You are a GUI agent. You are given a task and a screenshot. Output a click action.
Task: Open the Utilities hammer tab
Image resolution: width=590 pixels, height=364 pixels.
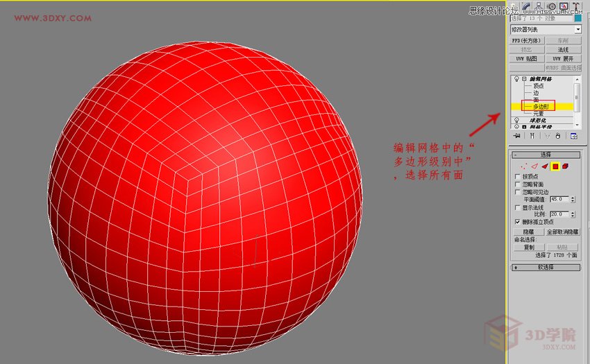[576, 6]
